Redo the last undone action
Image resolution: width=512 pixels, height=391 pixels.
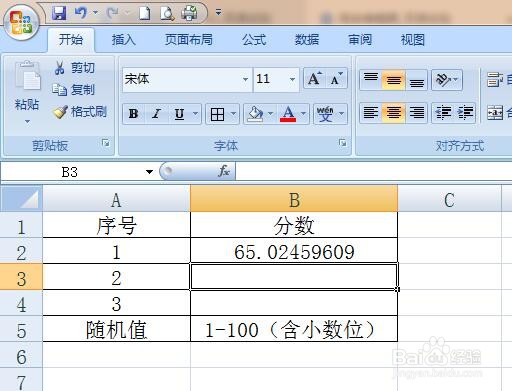tap(112, 13)
